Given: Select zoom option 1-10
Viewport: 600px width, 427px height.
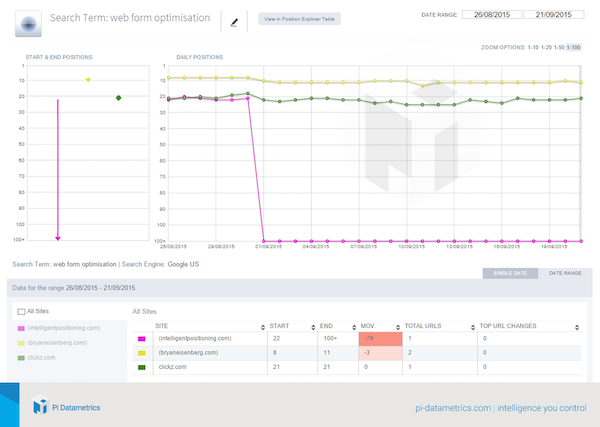Looking at the screenshot, I should point(533,47).
